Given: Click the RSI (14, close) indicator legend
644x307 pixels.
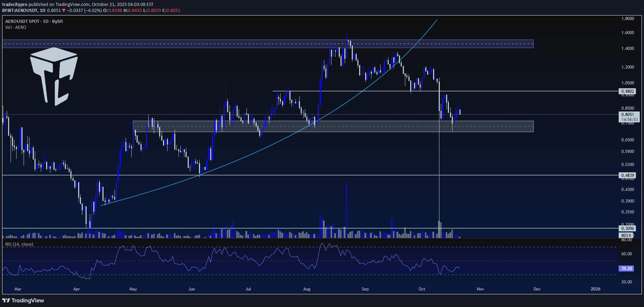Looking at the screenshot, I should (x=19, y=244).
